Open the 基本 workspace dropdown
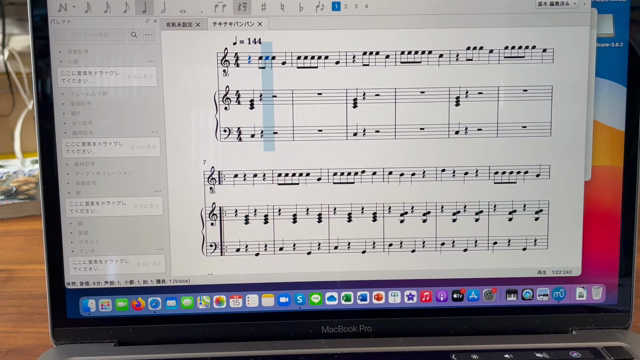The height and width of the screenshot is (360, 640). (557, 4)
